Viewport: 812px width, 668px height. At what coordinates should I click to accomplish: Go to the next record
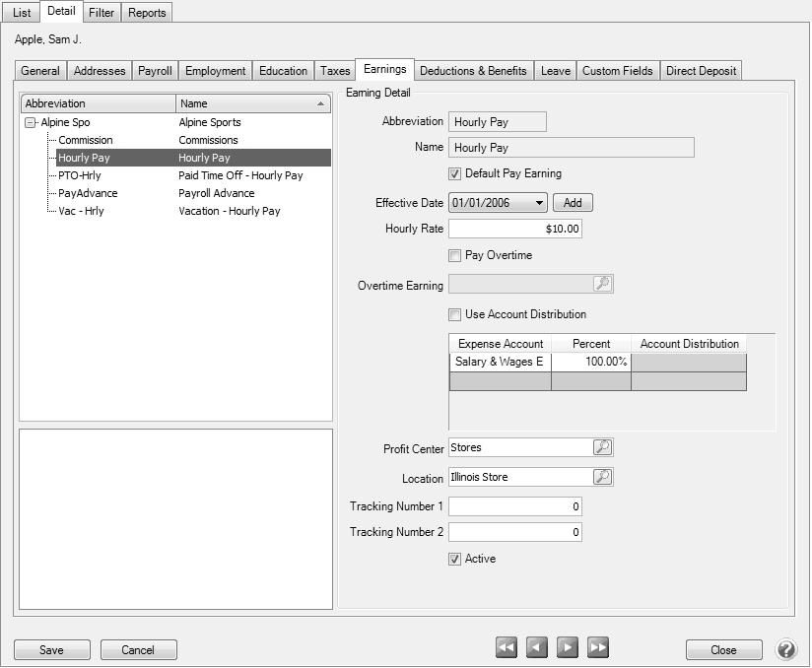tap(567, 647)
